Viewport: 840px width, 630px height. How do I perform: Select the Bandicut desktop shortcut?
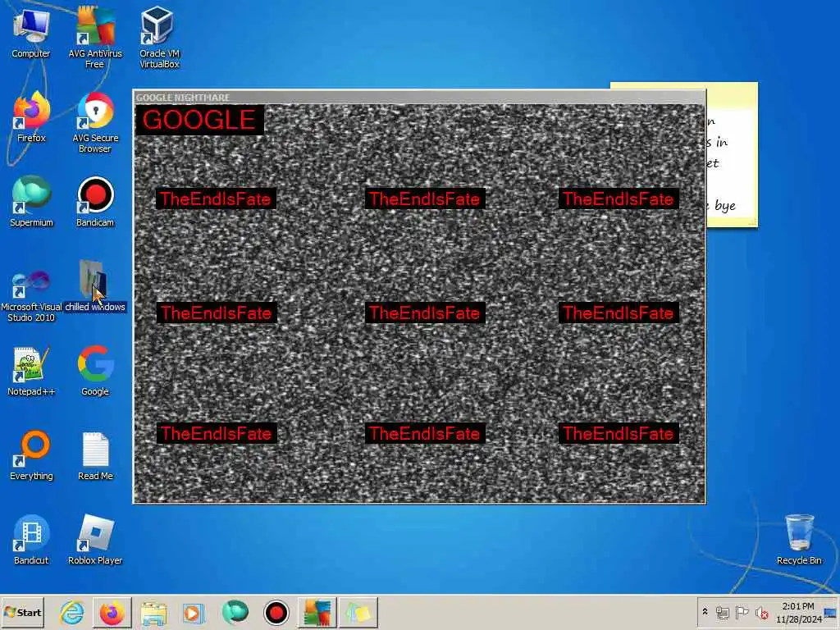tap(31, 540)
